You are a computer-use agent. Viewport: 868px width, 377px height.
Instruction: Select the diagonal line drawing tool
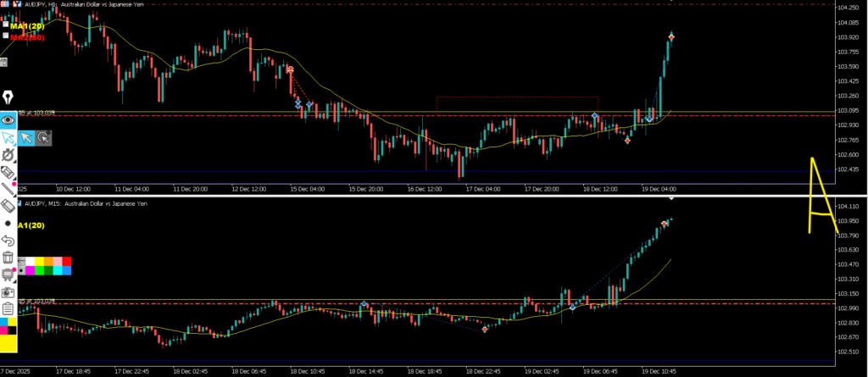[x=8, y=189]
